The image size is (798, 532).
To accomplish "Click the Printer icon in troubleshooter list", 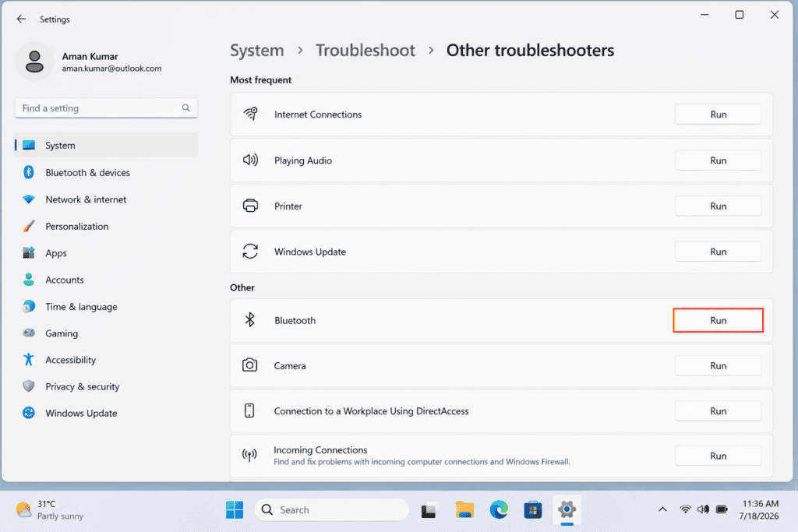I will click(x=250, y=206).
